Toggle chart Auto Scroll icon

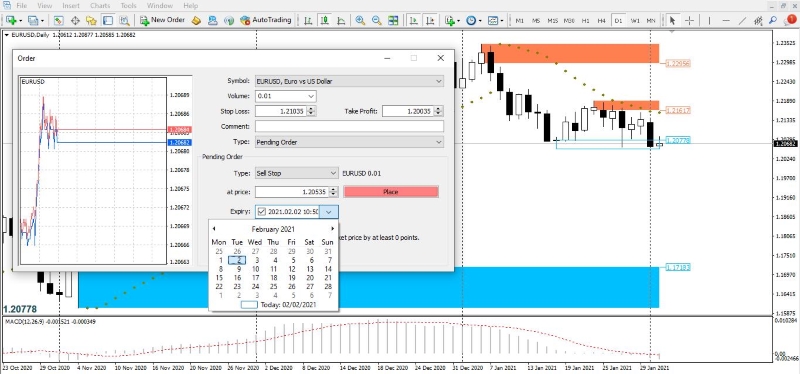coord(414,20)
